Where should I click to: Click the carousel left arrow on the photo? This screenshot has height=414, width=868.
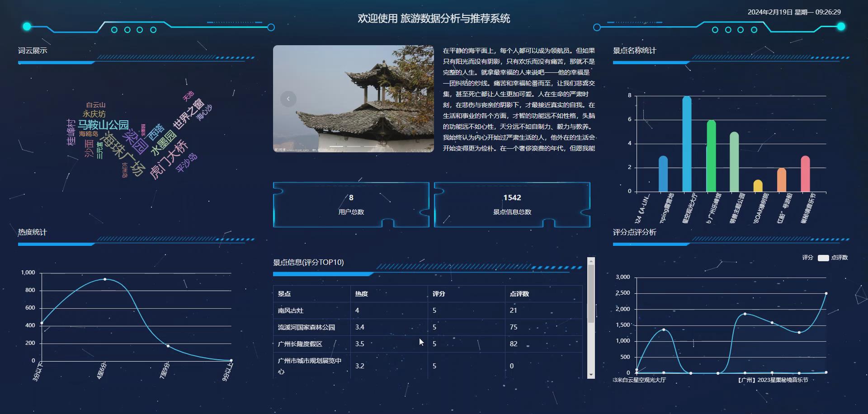tap(288, 99)
